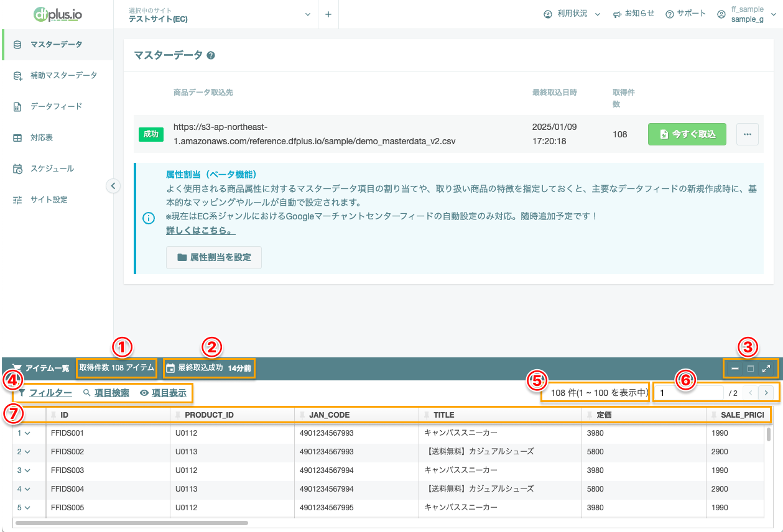Expand the アイテム一覧 panel to fullscreen
The height and width of the screenshot is (532, 783).
pyautogui.click(x=766, y=369)
